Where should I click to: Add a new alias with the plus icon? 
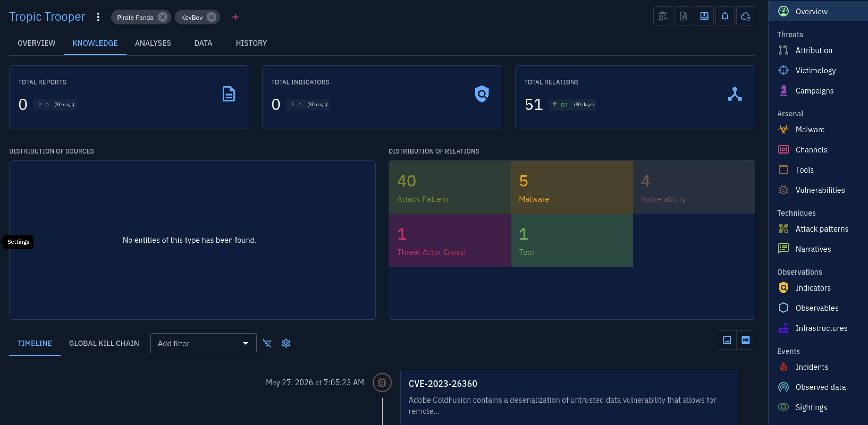[235, 17]
